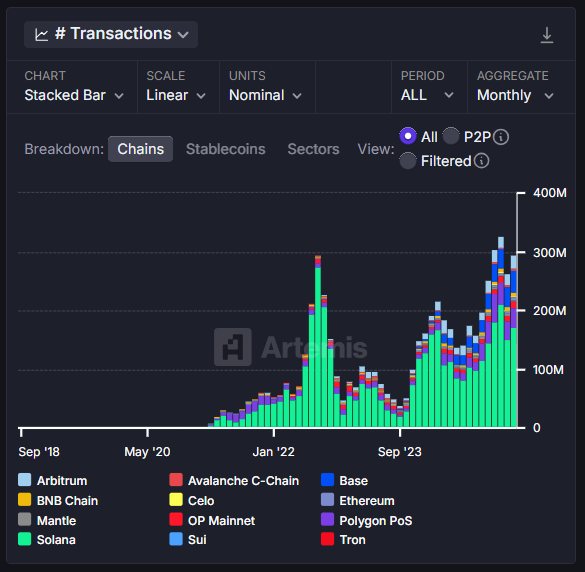Click the Celo legend label

point(201,500)
